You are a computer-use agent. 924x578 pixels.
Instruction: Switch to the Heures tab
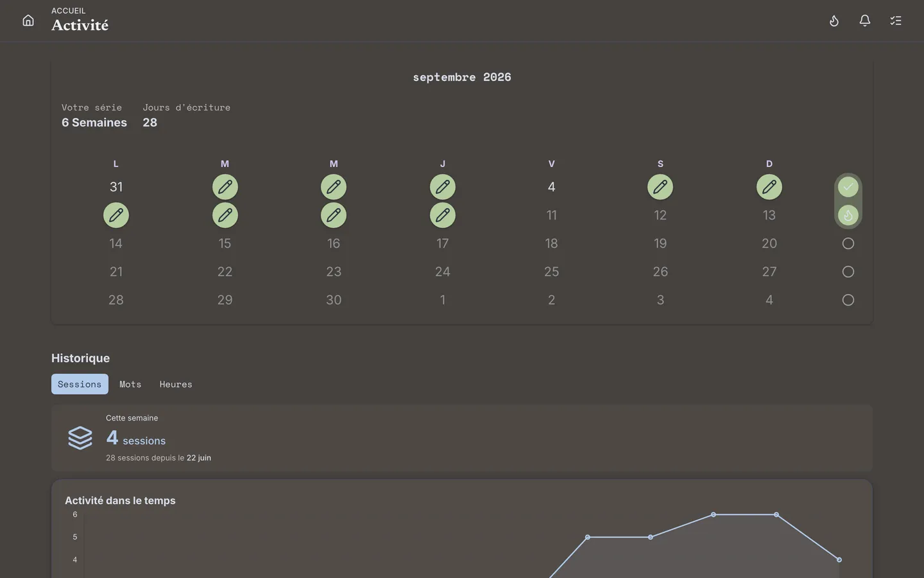coord(176,384)
